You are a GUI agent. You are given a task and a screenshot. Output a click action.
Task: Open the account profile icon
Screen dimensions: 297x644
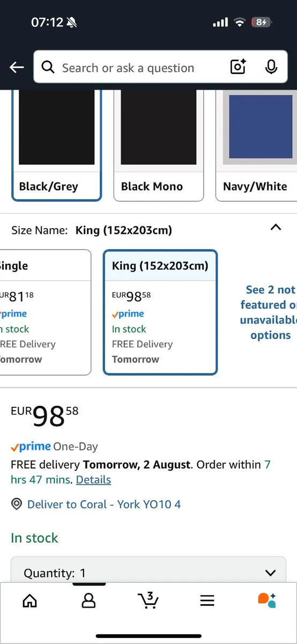click(88, 601)
